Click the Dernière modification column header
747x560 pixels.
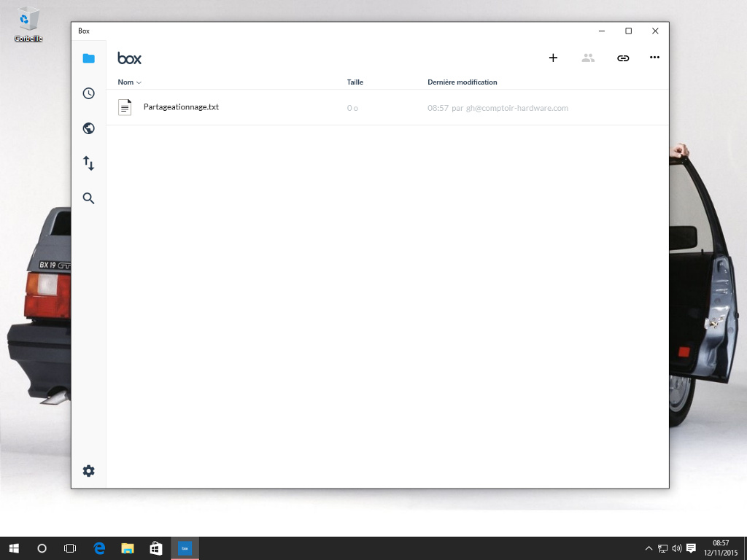tap(462, 82)
